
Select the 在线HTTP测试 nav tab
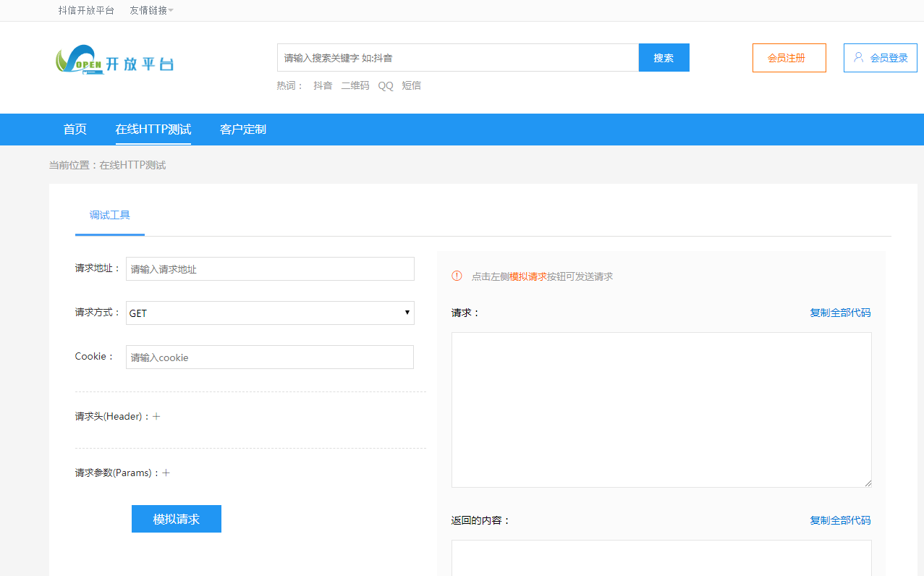pos(153,130)
